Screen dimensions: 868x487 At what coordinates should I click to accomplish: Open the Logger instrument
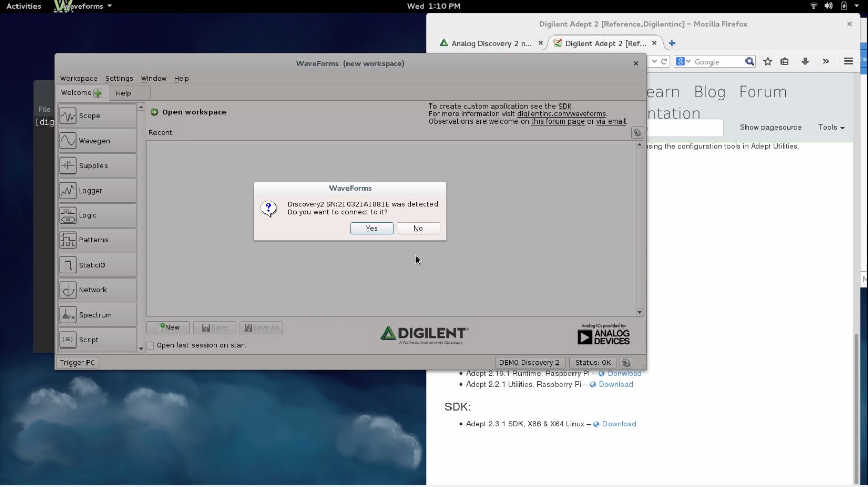click(97, 190)
